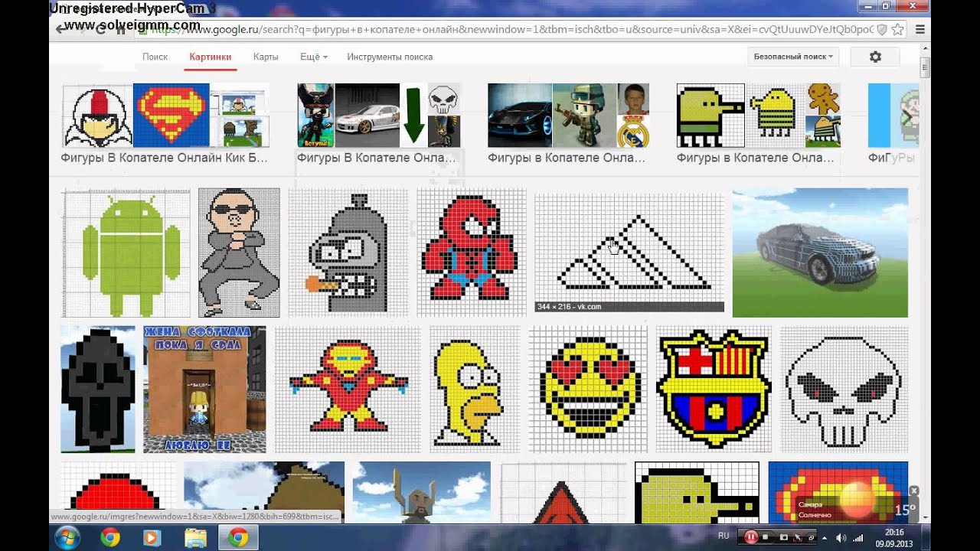This screenshot has height=551, width=980.
Task: Switch to the Карты tab
Action: coord(266,57)
